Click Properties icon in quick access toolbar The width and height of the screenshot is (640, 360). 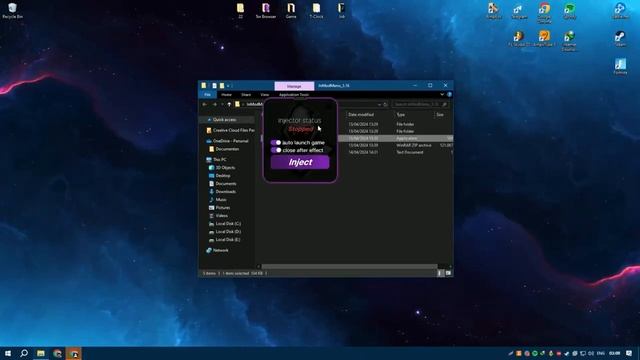214,86
